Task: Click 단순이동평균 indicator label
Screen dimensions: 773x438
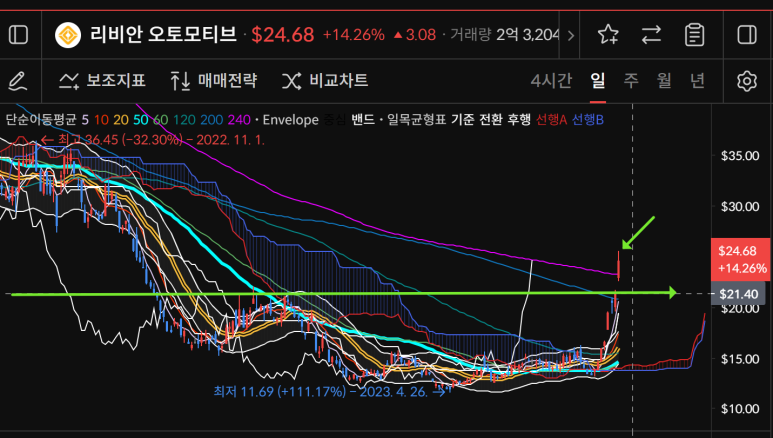Action: [x=41, y=120]
